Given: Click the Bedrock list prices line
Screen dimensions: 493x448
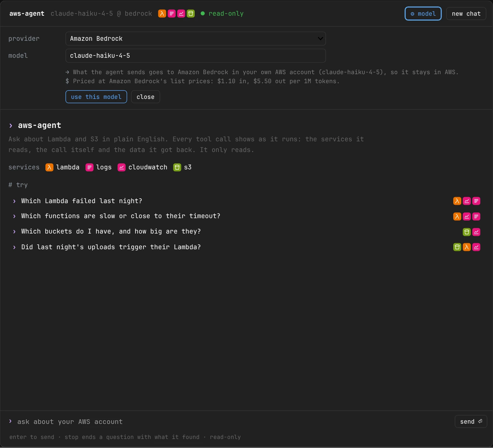Looking at the screenshot, I should click(x=202, y=81).
